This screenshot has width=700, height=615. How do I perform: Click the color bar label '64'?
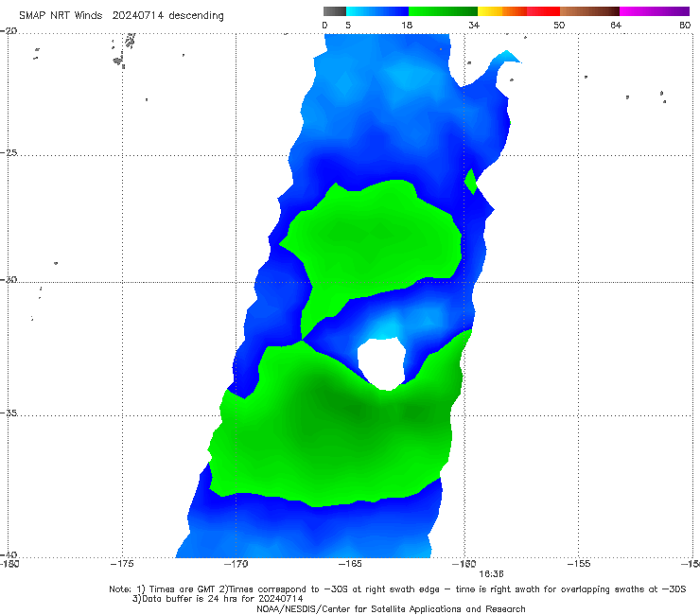616,25
